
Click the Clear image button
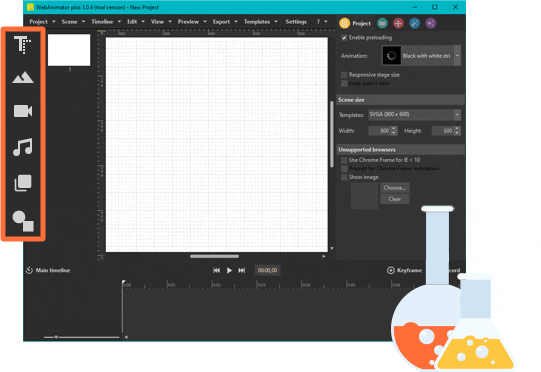(395, 199)
